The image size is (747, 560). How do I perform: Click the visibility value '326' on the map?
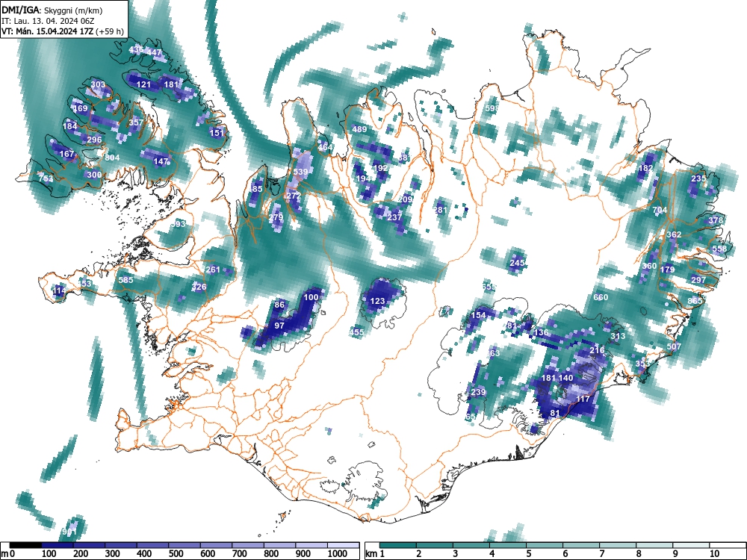pos(199,287)
